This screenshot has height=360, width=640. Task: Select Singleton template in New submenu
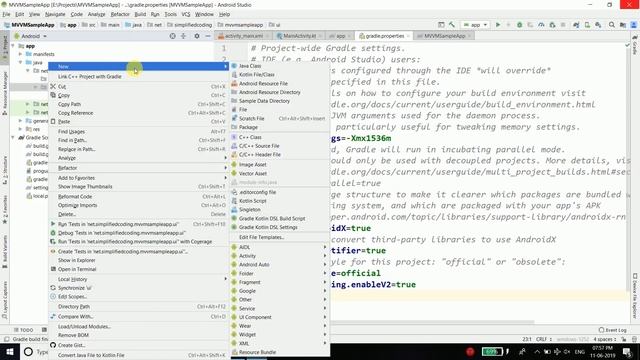pos(280,209)
